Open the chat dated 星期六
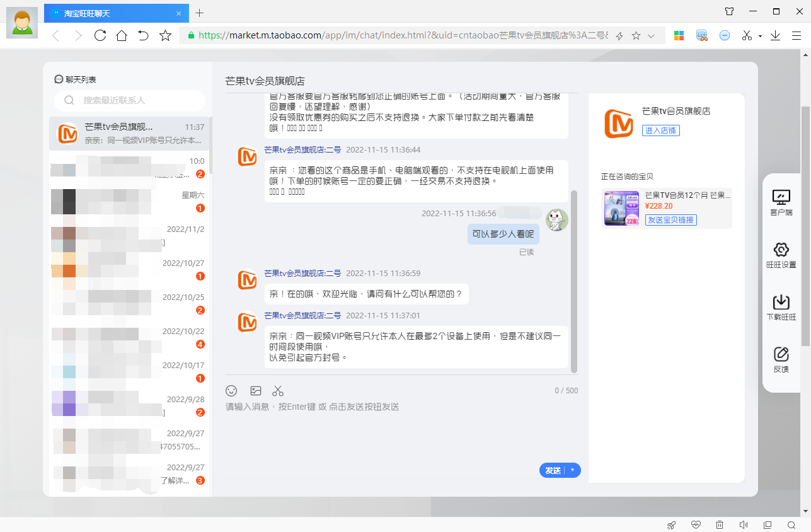The height and width of the screenshot is (532, 811). (129, 202)
